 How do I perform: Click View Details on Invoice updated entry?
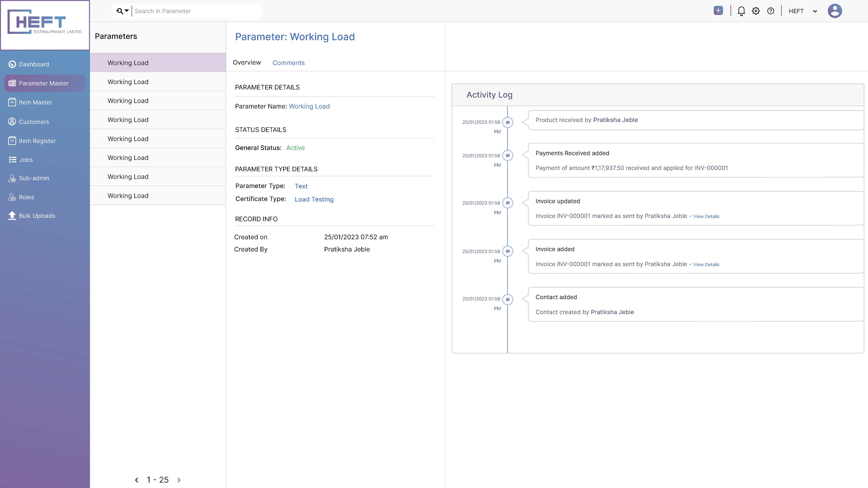pos(706,217)
